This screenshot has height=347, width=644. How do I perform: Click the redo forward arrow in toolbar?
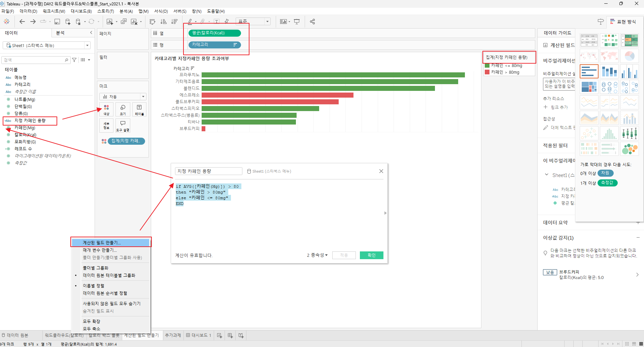click(33, 22)
